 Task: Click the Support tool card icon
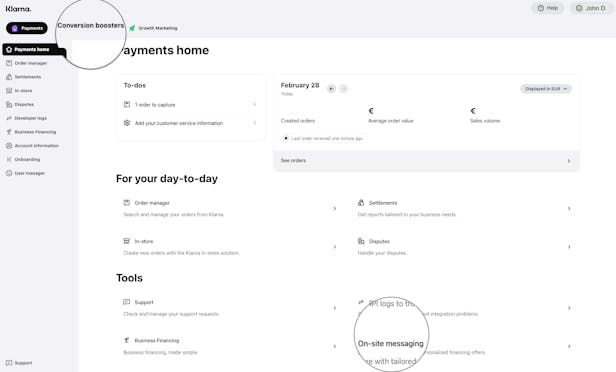tap(126, 302)
